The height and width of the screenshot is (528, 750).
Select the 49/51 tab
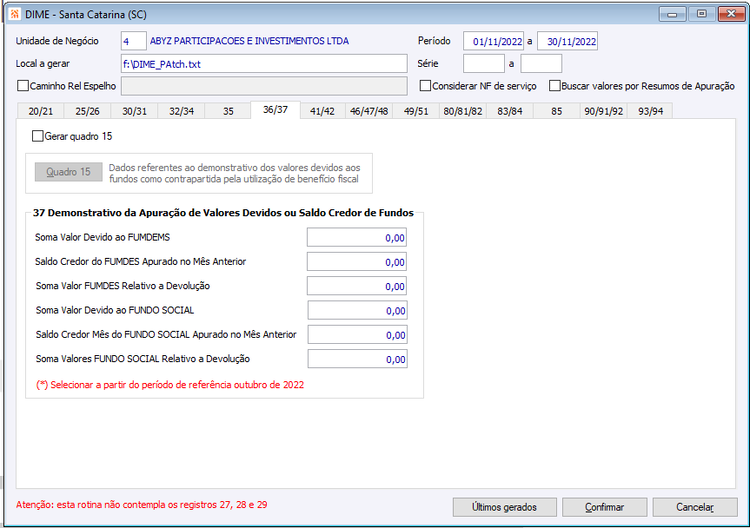tap(416, 111)
